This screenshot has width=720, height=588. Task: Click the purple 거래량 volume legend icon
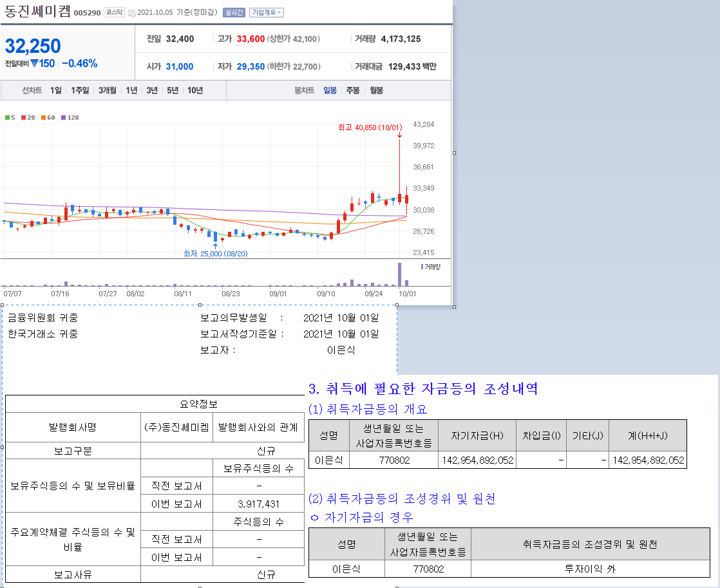[422, 266]
